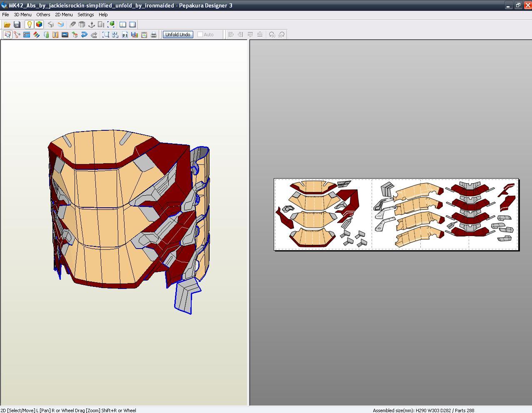The width and height of the screenshot is (532, 413).
Task: Open the 3D Menu
Action: 22,15
